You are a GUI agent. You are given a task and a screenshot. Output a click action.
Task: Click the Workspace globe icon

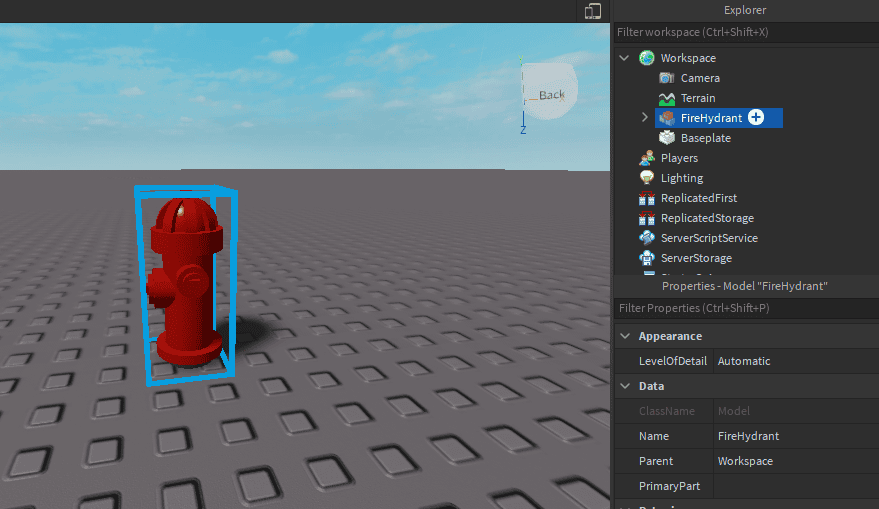click(x=647, y=58)
